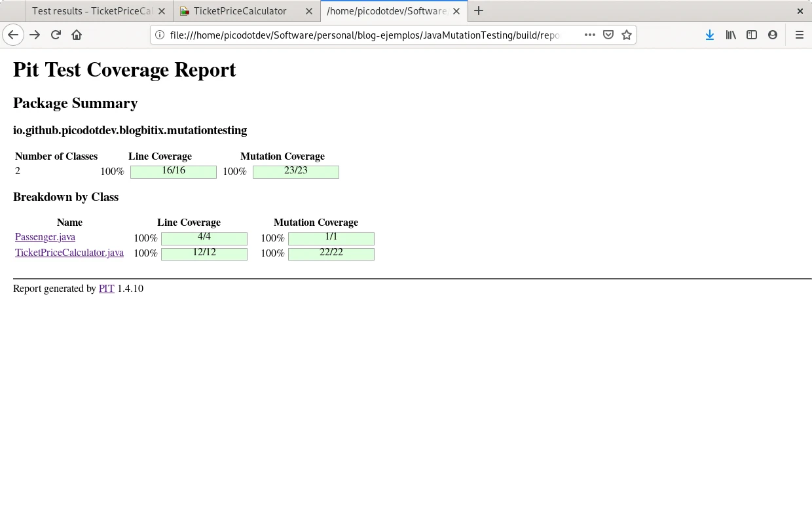Open the downloads panel
812x523 pixels.
pyautogui.click(x=709, y=35)
